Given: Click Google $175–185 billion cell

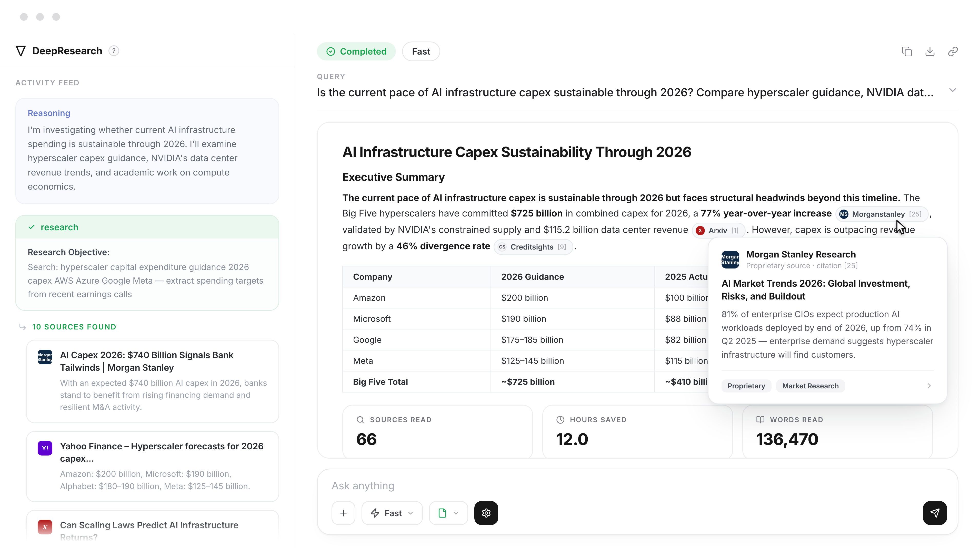Looking at the screenshot, I should point(572,340).
